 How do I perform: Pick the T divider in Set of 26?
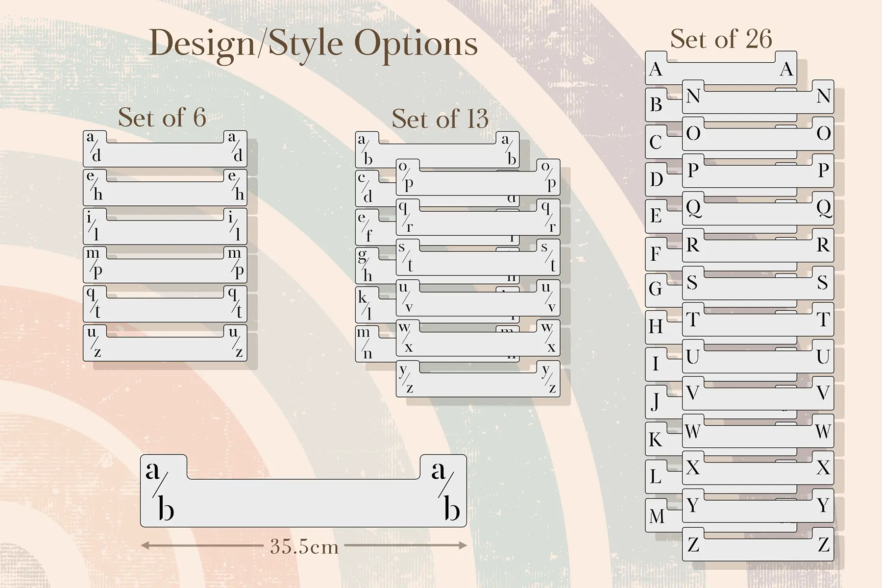(x=758, y=326)
